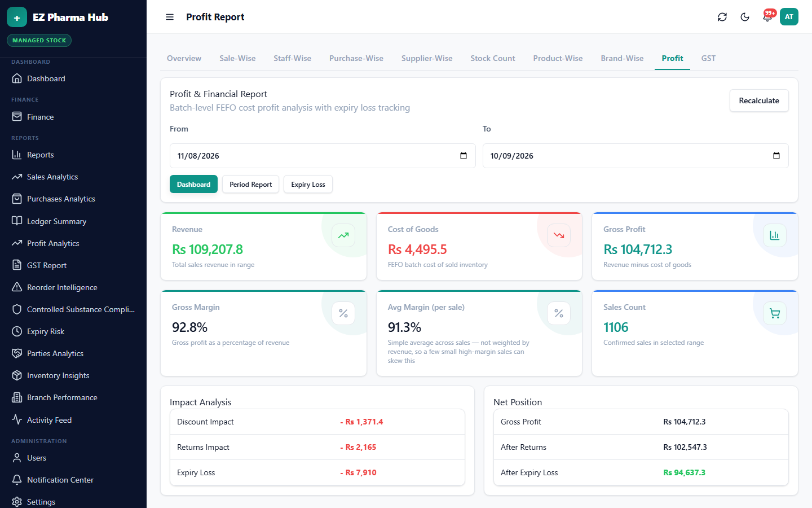The width and height of the screenshot is (812, 508).
Task: Open Dashboard from sidebar
Action: pyautogui.click(x=73, y=78)
